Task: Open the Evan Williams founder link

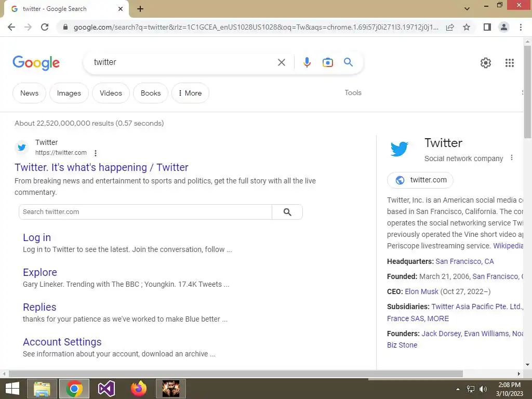Action: click(x=486, y=334)
